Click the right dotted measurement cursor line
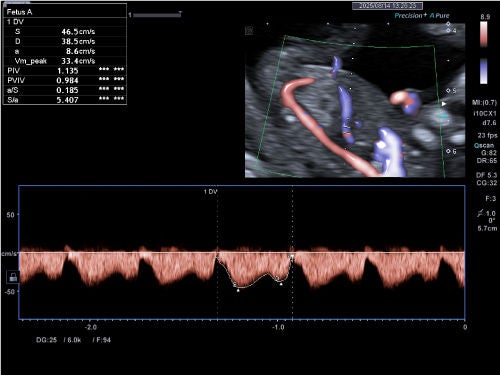 point(293,253)
